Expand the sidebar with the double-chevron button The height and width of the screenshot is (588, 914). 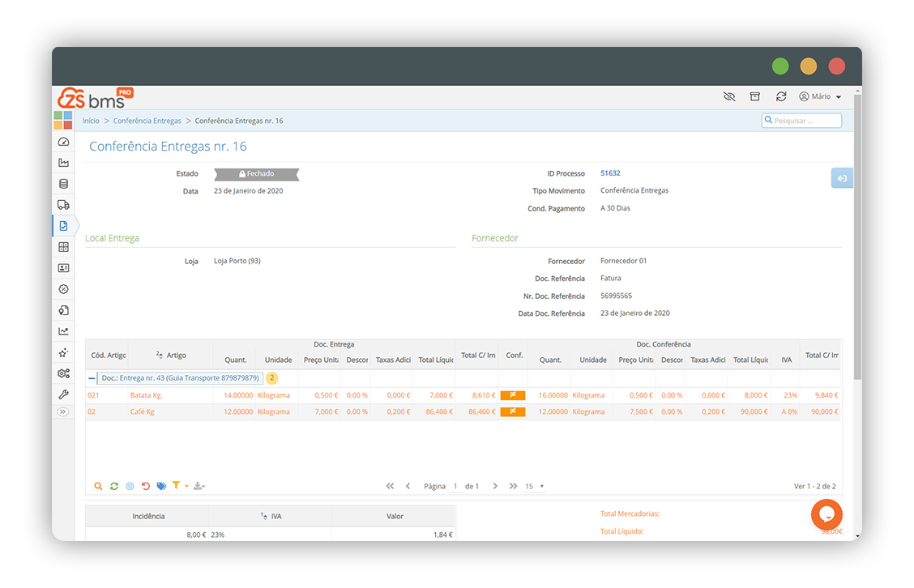[x=63, y=412]
